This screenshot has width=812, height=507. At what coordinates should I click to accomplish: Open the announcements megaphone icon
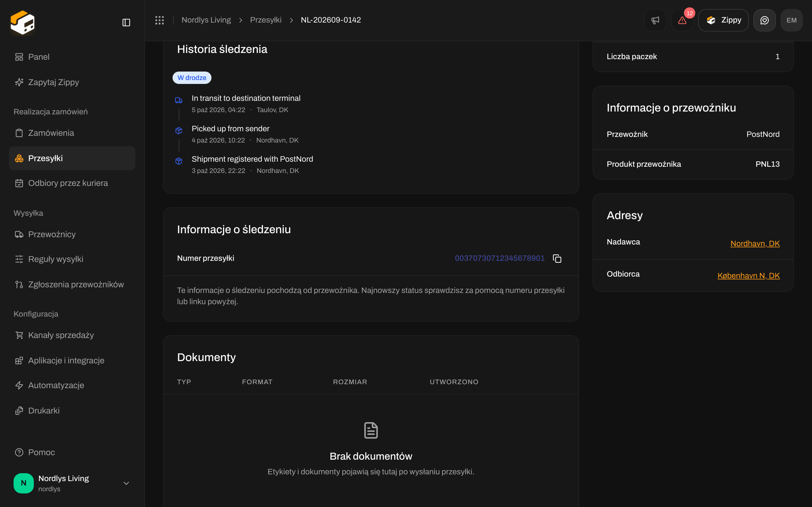pos(655,20)
